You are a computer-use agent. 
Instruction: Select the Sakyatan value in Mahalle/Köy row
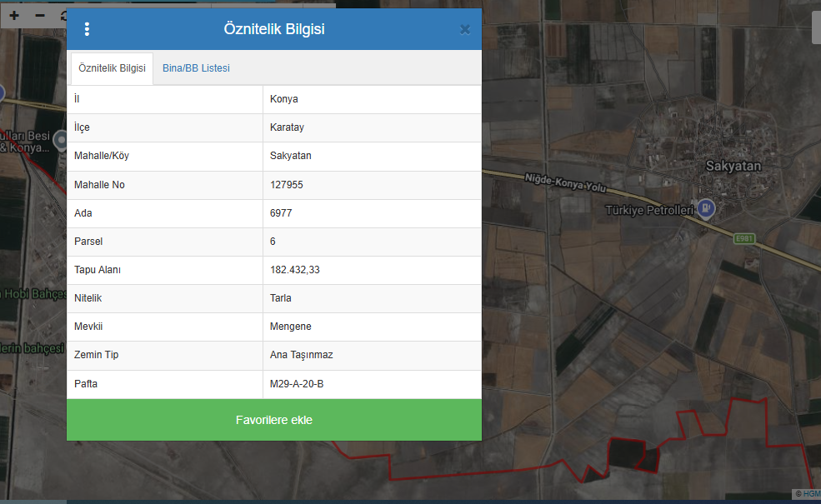290,156
